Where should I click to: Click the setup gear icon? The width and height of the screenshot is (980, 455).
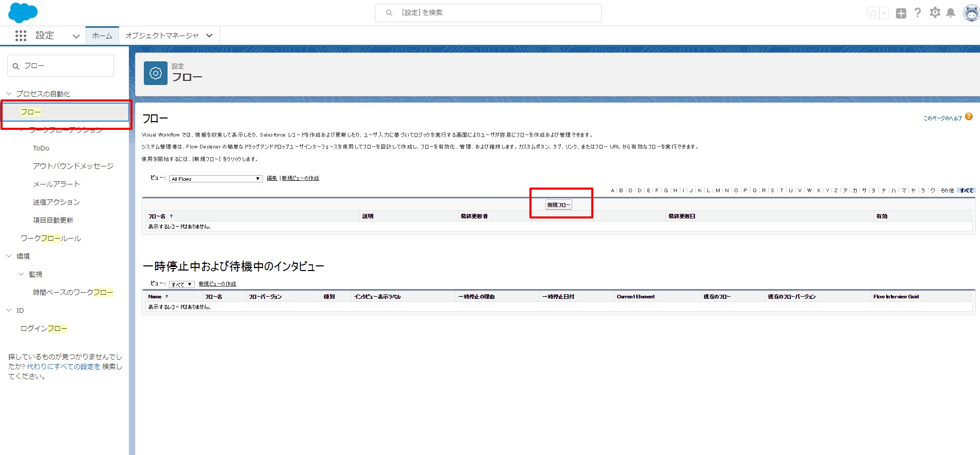pos(935,13)
